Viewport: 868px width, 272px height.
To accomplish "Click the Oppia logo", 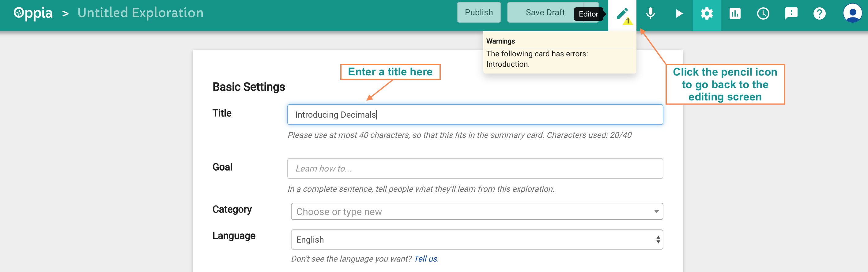I will (33, 13).
